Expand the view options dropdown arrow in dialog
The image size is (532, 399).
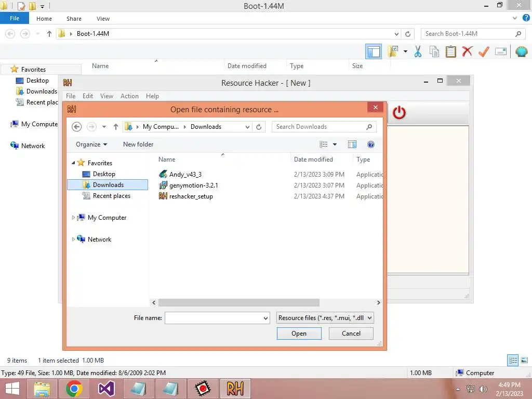click(x=335, y=144)
